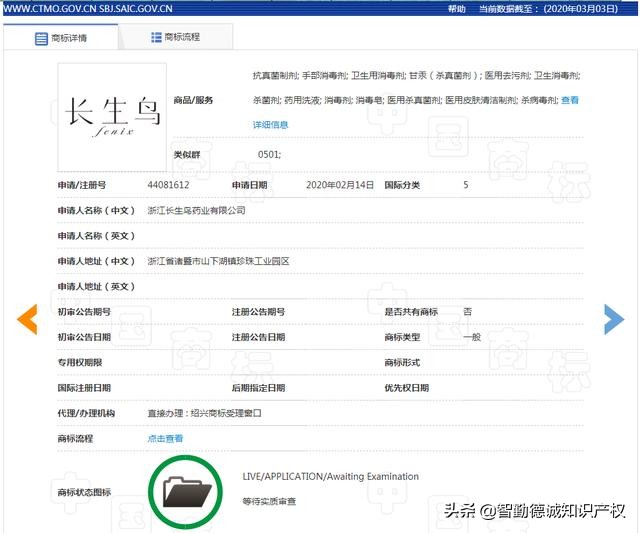Open the 长生鸟 fenix trademark image

(x=112, y=117)
